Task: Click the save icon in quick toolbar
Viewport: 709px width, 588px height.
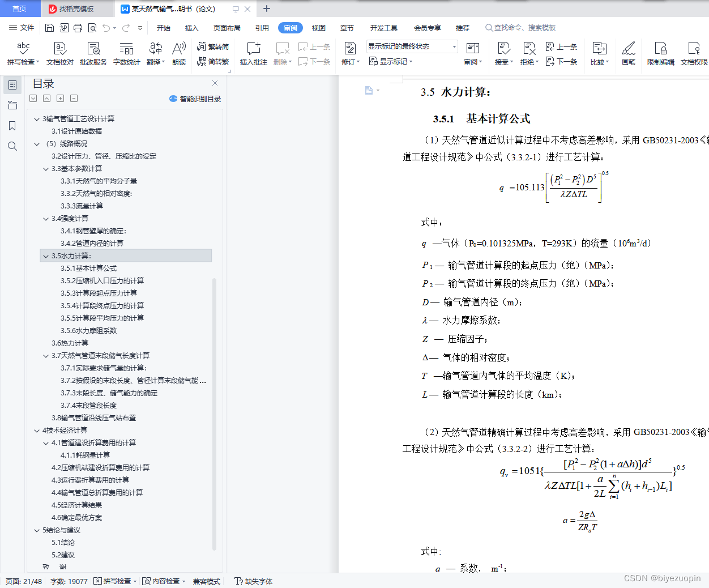Action: [49, 28]
